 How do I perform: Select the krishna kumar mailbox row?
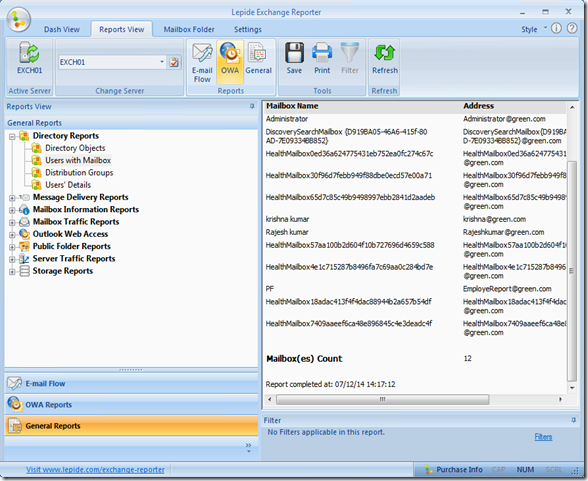point(415,219)
